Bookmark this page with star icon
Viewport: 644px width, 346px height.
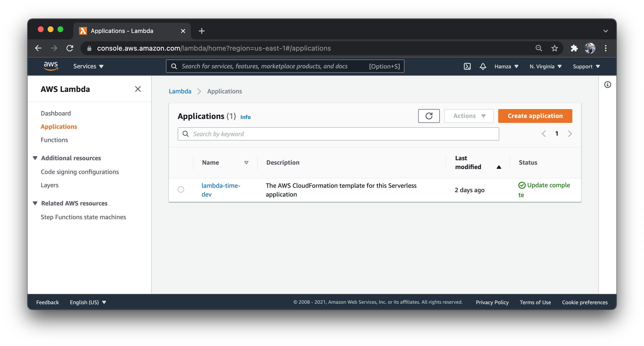[x=554, y=48]
